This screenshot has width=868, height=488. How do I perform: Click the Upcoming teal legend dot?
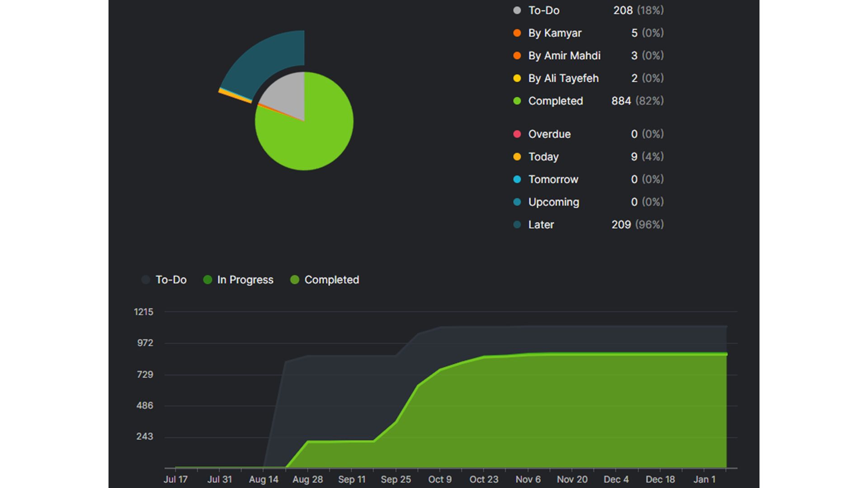coord(517,202)
